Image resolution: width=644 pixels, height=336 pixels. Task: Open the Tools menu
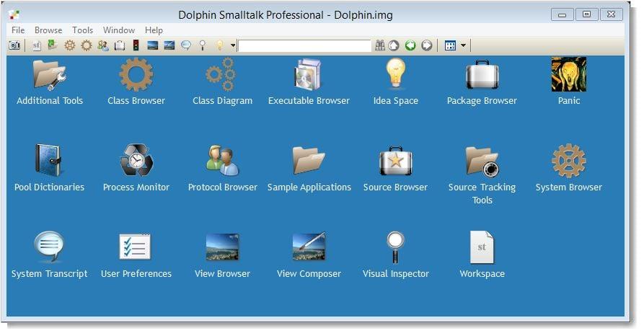[x=82, y=30]
